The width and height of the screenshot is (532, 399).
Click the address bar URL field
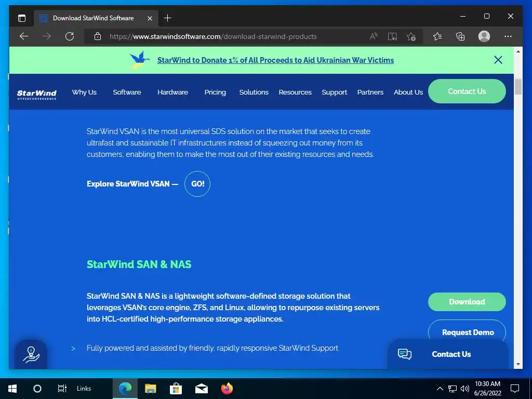click(213, 36)
